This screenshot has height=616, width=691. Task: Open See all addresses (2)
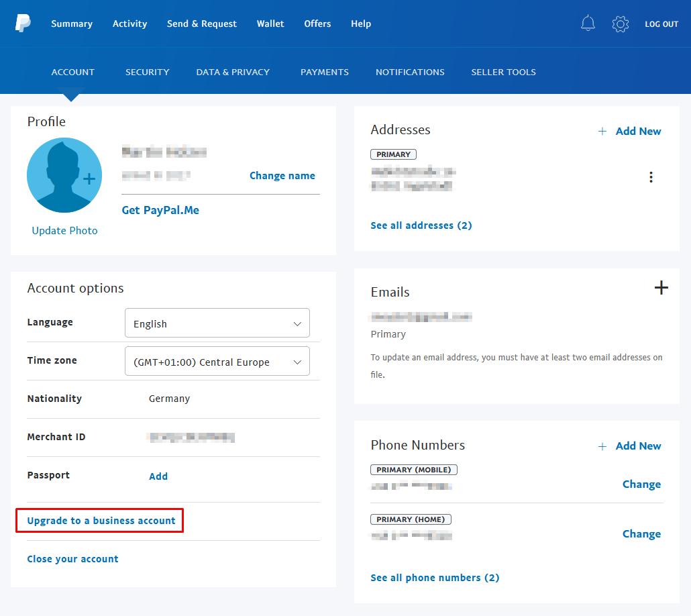421,225
